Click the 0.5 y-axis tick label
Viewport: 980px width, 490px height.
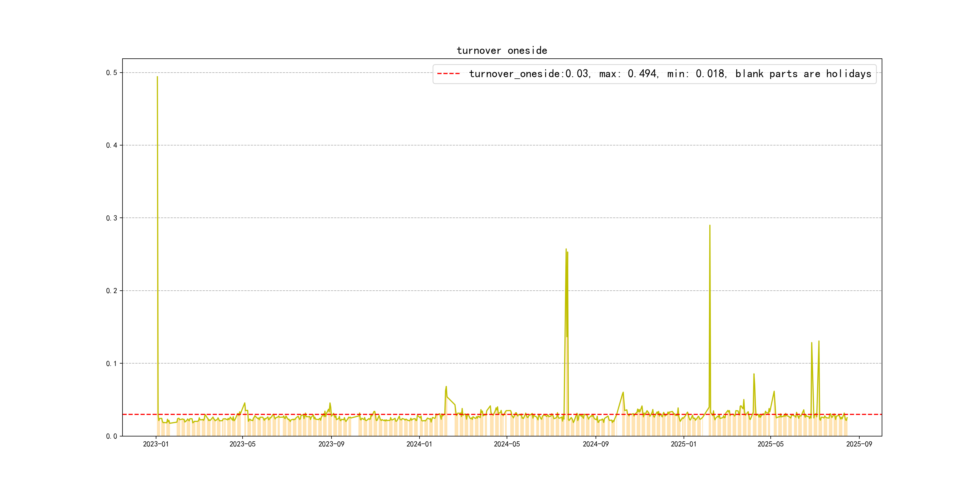[x=112, y=73]
